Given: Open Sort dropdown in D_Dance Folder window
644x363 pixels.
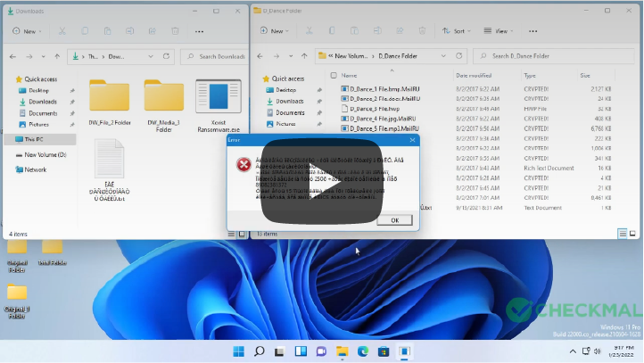Looking at the screenshot, I should tap(457, 31).
